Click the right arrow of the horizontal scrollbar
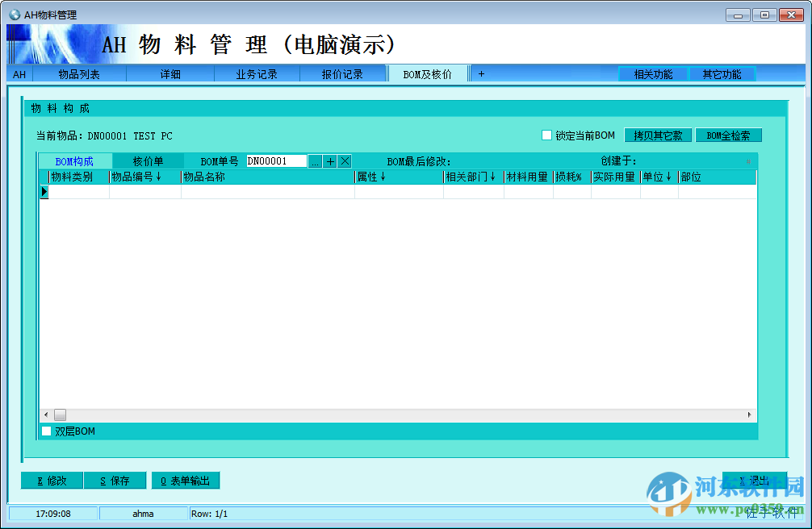 click(750, 414)
